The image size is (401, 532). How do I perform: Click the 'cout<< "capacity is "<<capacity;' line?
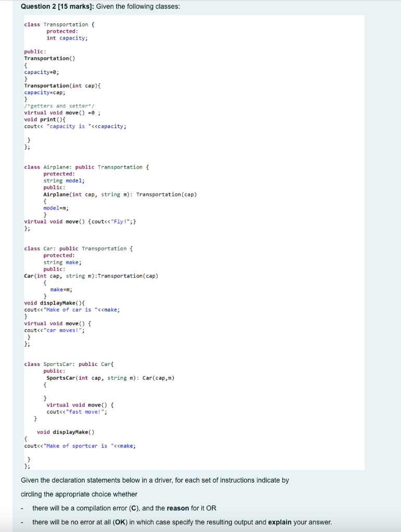point(75,126)
